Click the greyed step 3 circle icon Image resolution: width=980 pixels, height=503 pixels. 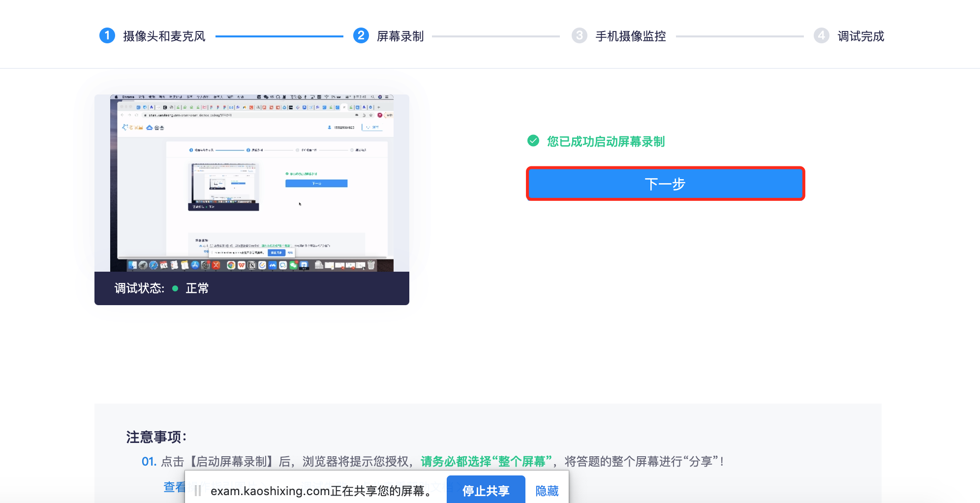(579, 36)
